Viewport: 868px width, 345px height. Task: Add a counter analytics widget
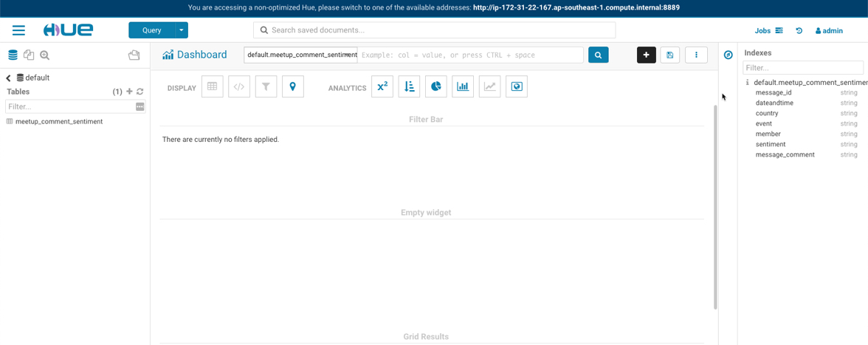coord(382,86)
